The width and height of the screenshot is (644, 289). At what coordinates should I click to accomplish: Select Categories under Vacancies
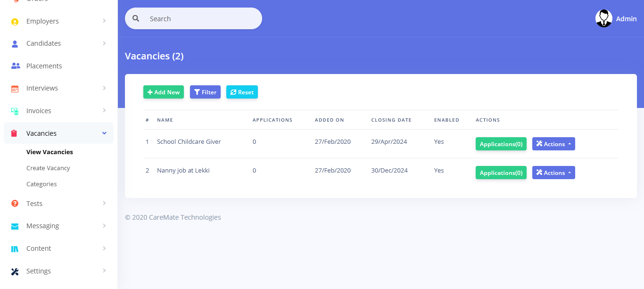41,184
